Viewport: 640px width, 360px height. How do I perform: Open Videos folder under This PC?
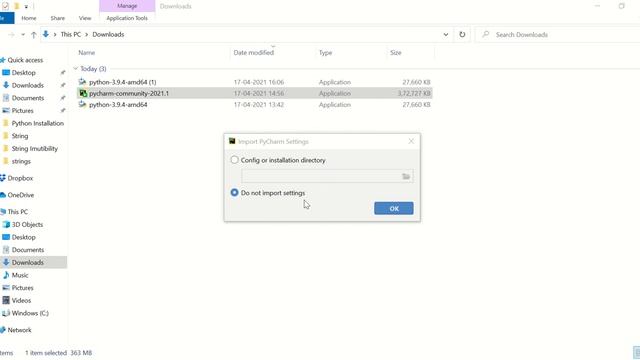click(21, 300)
